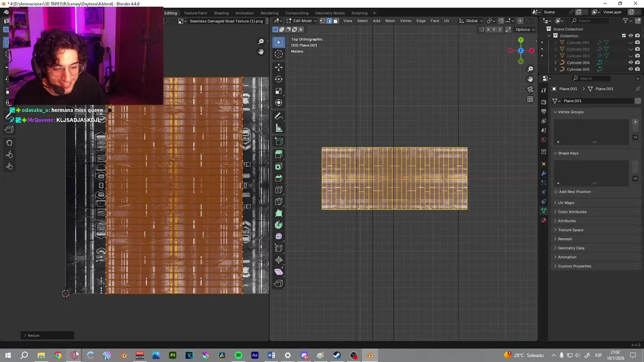This screenshot has width=644, height=362.
Task: Select the Transform tool
Action: pyautogui.click(x=279, y=103)
